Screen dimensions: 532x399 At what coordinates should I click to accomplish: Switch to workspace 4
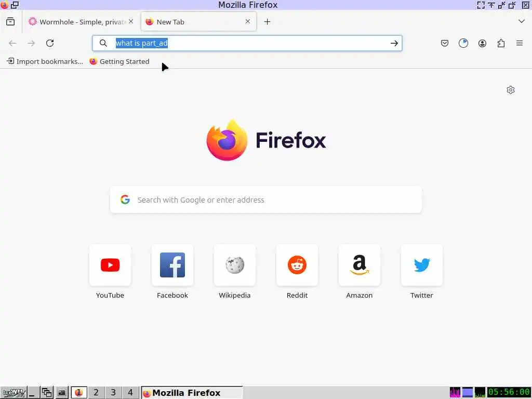click(x=130, y=393)
